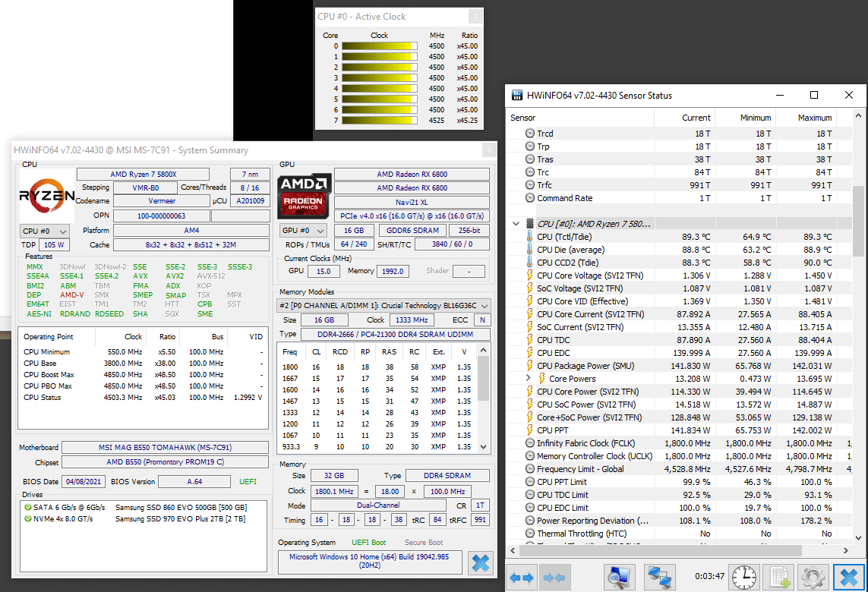
Task: Click the Freq column header in memory table
Action: (289, 352)
